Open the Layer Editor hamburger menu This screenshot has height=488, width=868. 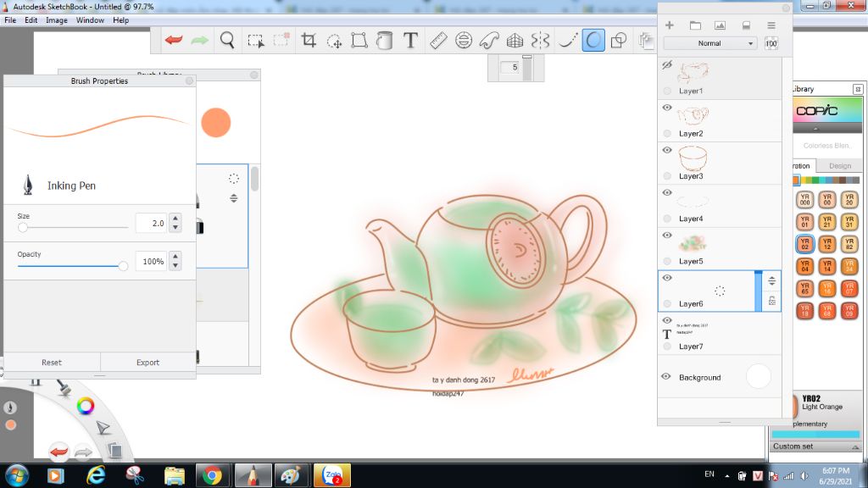(771, 25)
